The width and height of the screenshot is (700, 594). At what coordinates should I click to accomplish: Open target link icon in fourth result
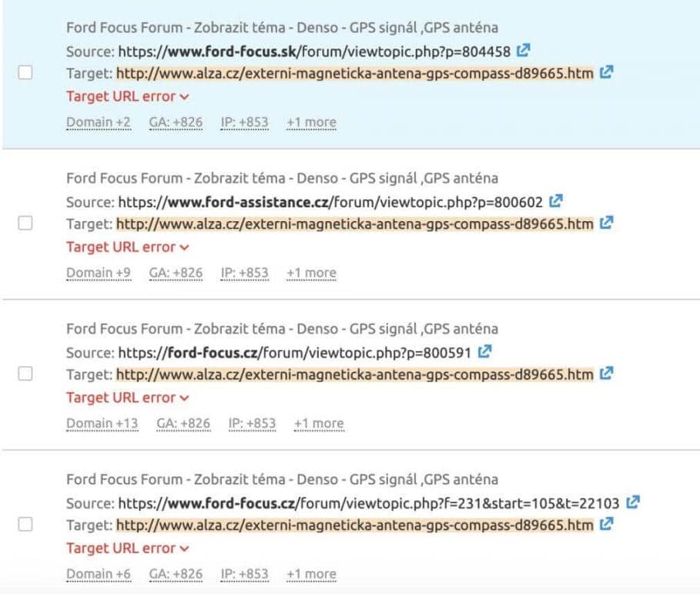(607, 525)
